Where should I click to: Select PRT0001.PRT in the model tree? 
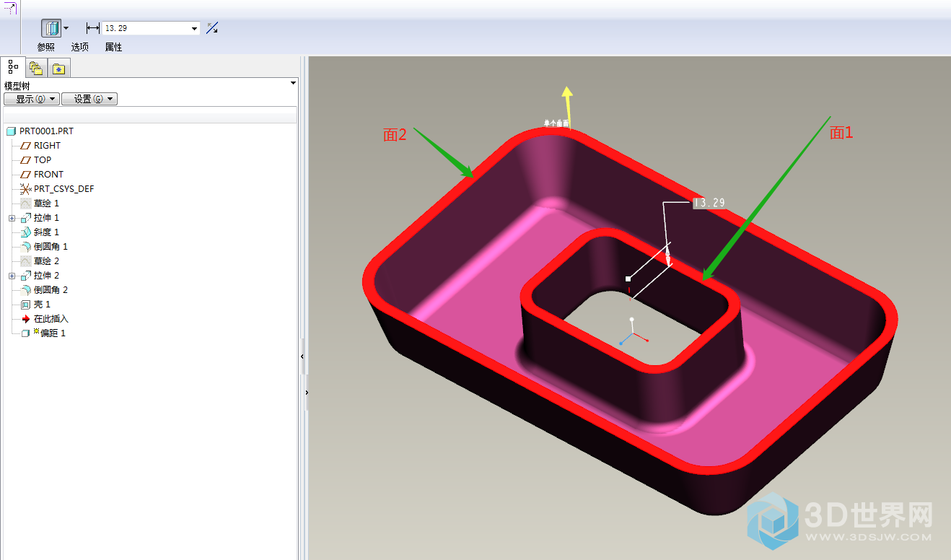[x=46, y=131]
